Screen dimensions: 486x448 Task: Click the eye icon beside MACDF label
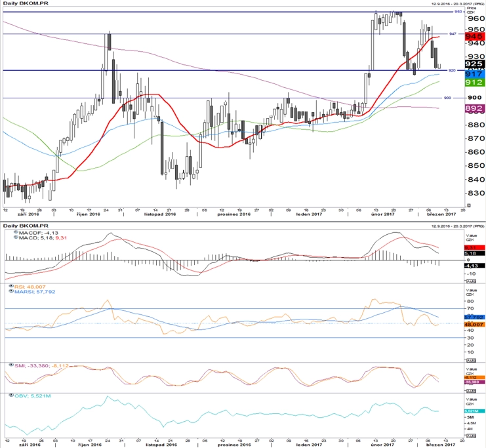point(16,232)
